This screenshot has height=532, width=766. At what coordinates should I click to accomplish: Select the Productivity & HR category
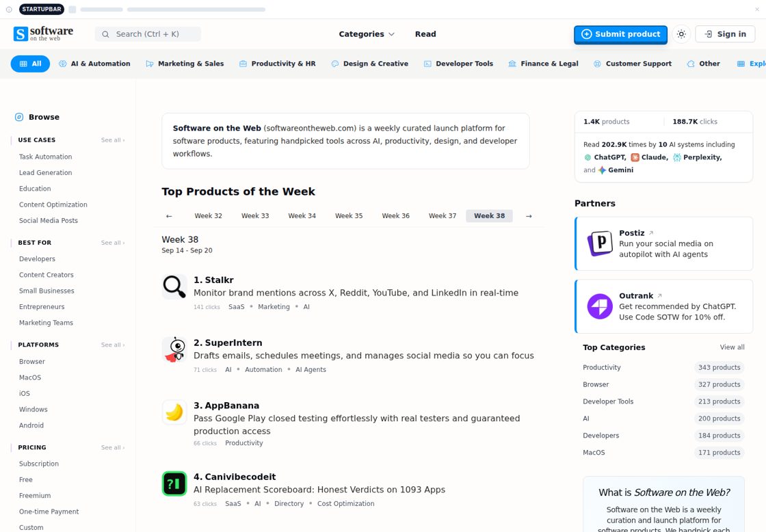[277, 64]
